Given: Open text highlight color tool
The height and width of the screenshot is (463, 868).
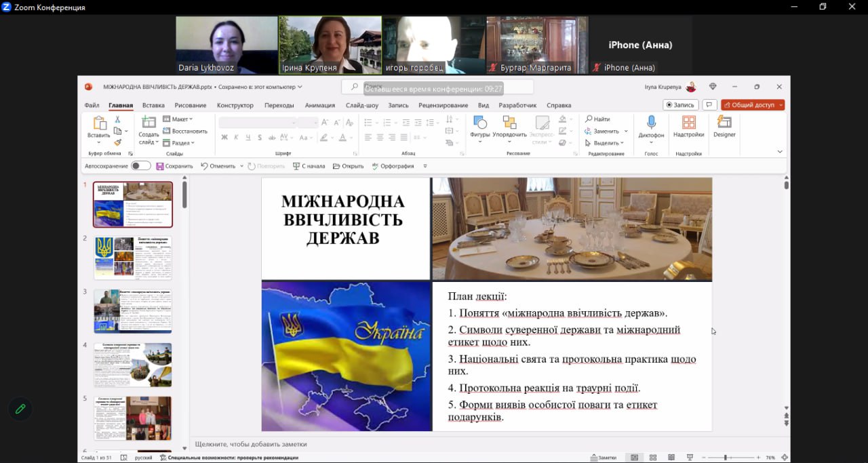Looking at the screenshot, I should point(323,138).
